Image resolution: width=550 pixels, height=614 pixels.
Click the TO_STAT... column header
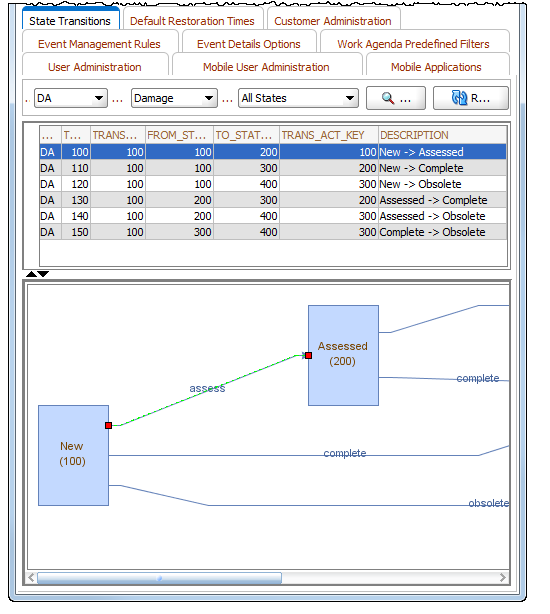(x=246, y=135)
